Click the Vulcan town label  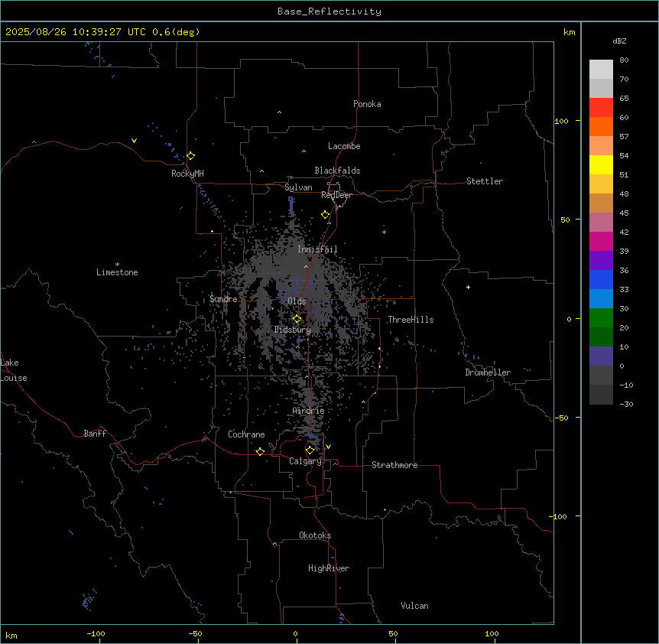pos(415,606)
